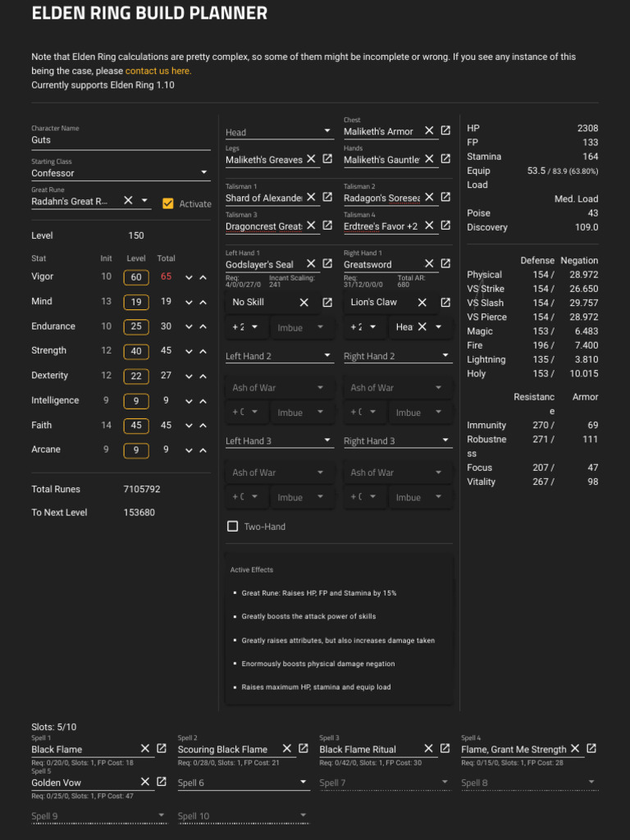This screenshot has width=630, height=840.
Task: Select the HP value 2308
Action: point(587,128)
